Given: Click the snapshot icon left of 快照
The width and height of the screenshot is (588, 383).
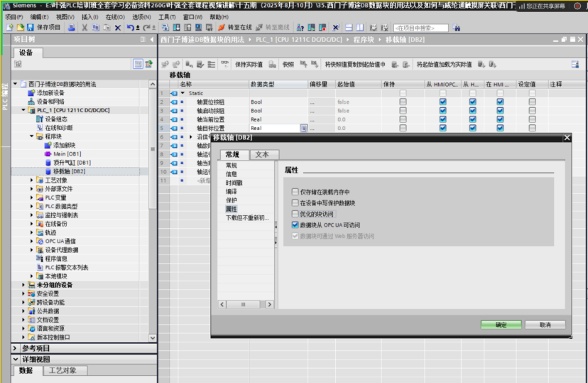Looking at the screenshot, I should tap(273, 65).
